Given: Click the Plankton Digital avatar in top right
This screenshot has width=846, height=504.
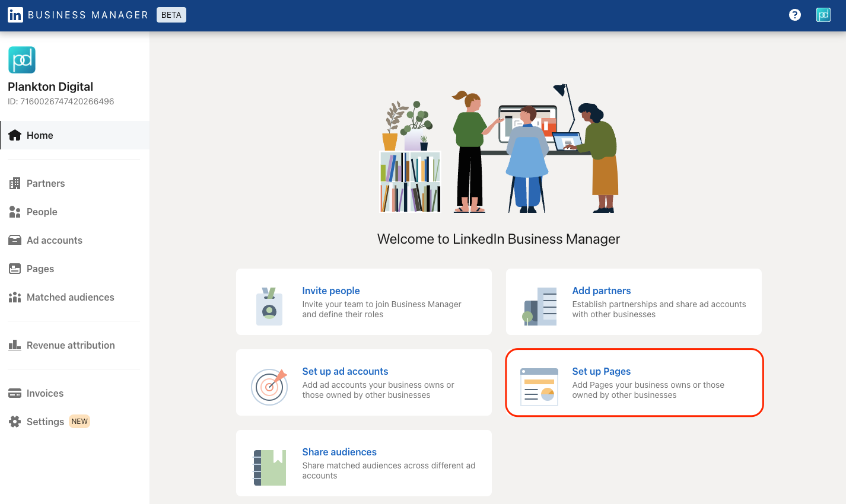Looking at the screenshot, I should [x=823, y=15].
